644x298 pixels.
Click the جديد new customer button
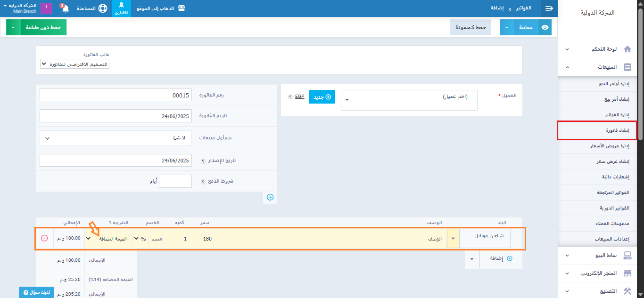pos(322,97)
